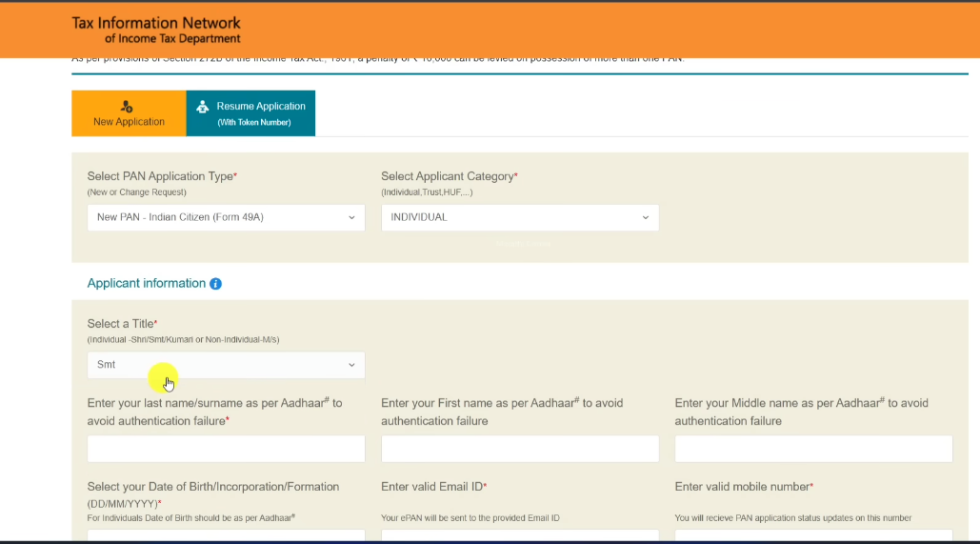Image resolution: width=980 pixels, height=544 pixels.
Task: Click the Tax Information Network header logo
Action: click(x=156, y=23)
